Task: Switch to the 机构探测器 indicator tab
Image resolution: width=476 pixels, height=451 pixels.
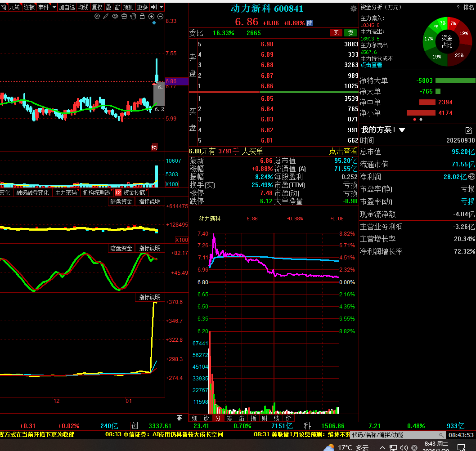Action: pyautogui.click(x=97, y=192)
